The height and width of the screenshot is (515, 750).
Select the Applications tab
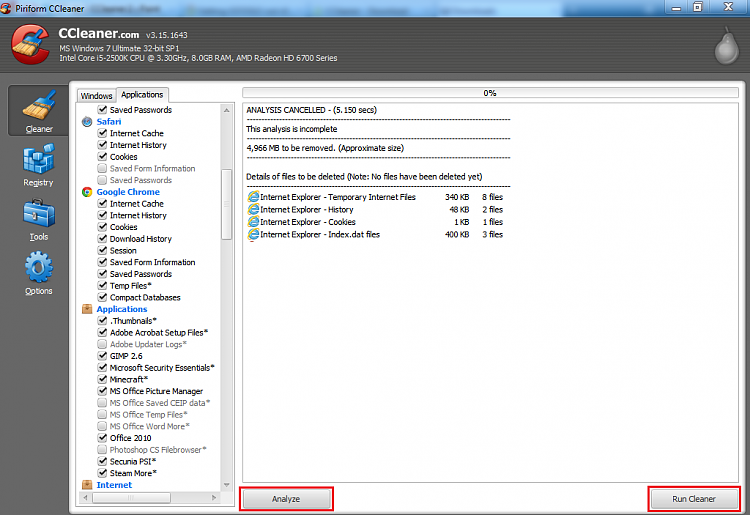coord(142,95)
